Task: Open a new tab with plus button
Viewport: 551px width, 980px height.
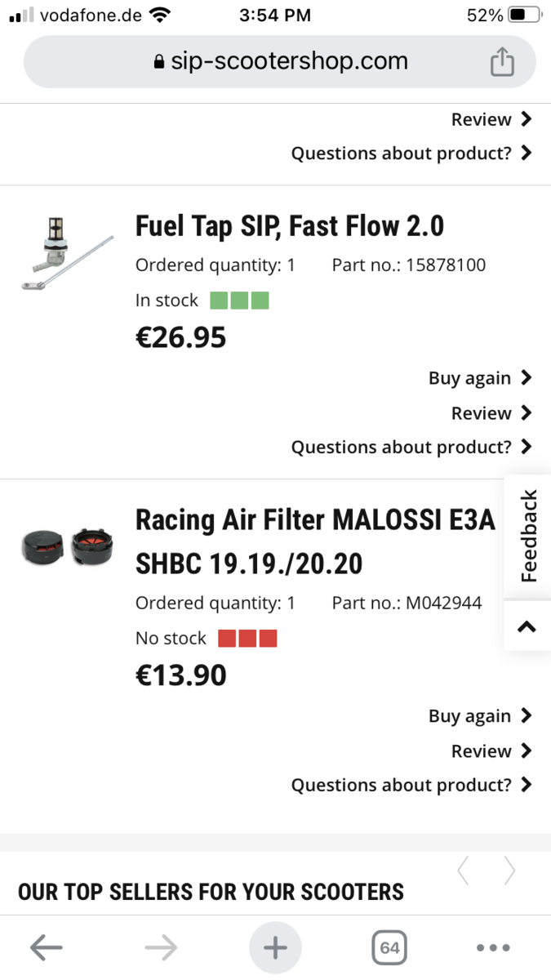Action: 275,947
